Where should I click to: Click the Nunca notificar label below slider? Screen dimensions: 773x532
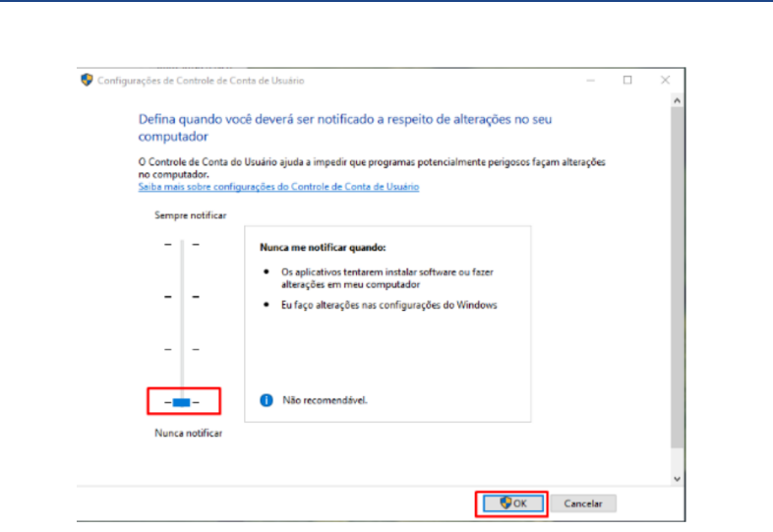pyautogui.click(x=189, y=433)
